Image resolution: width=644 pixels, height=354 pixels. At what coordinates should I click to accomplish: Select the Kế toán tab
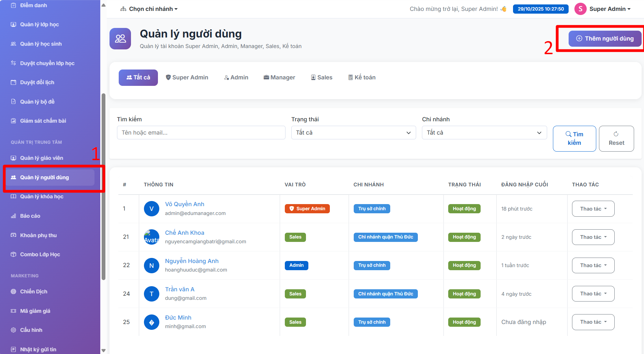coord(362,78)
